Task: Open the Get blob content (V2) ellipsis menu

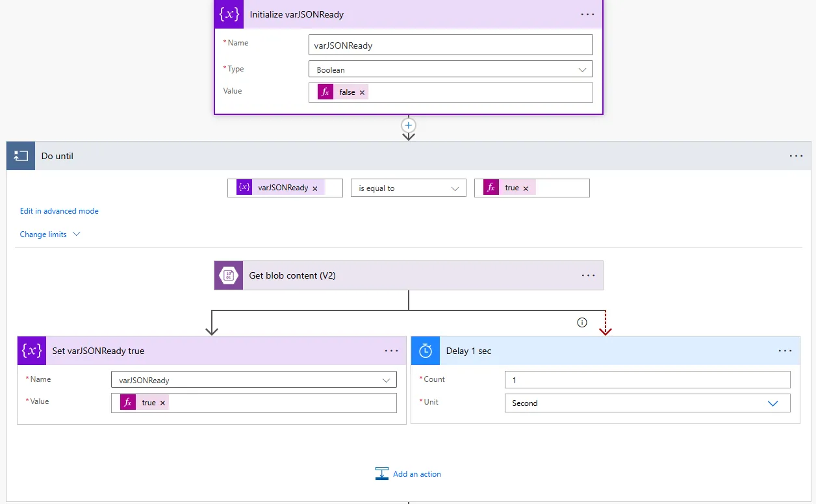Action: click(x=588, y=275)
